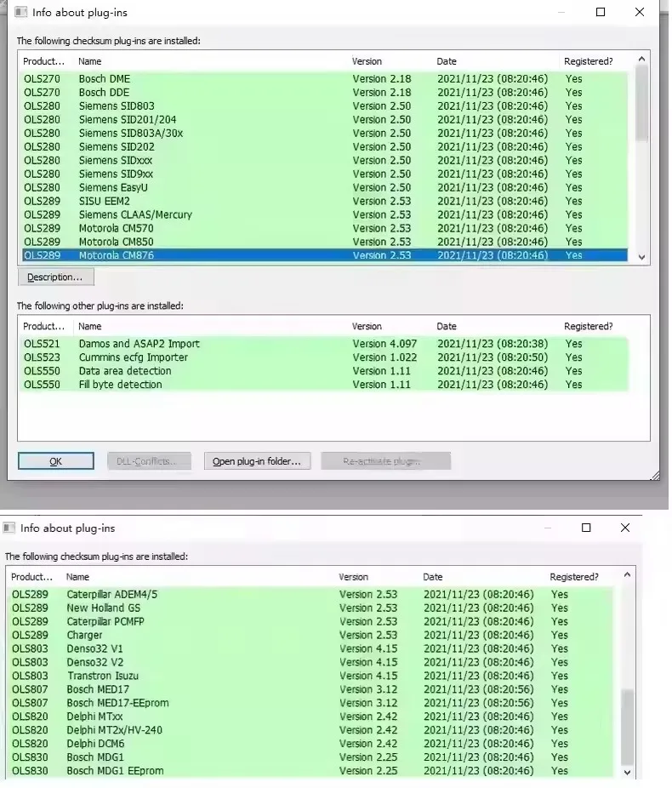Image resolution: width=672 pixels, height=788 pixels.
Task: Click the upper checksum list scrollbar thumb
Action: [641, 103]
